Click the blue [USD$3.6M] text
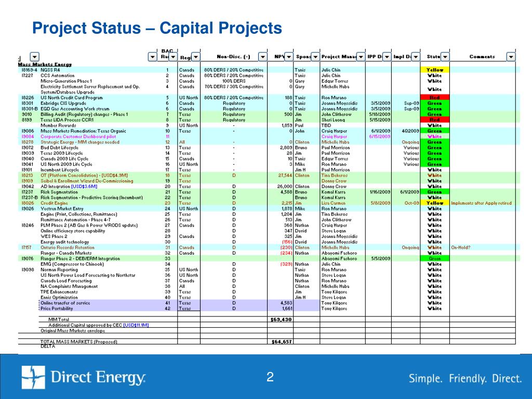This screenshot has height=399, width=532. click(84, 187)
